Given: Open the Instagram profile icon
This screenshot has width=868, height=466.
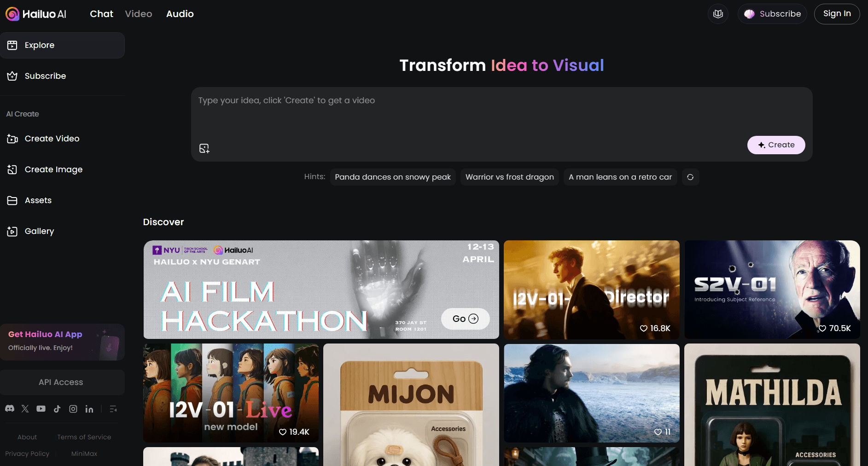Looking at the screenshot, I should point(73,408).
